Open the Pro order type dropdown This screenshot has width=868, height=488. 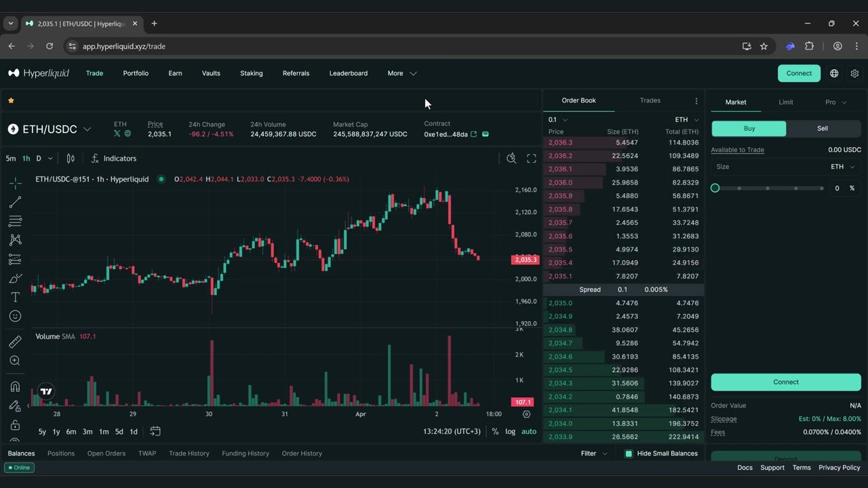(835, 102)
